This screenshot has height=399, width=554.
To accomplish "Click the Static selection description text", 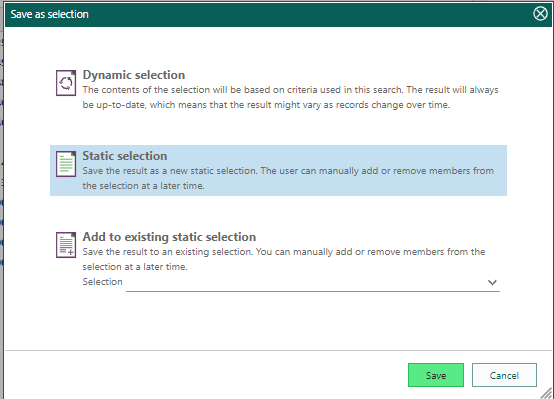I will pyautogui.click(x=288, y=178).
